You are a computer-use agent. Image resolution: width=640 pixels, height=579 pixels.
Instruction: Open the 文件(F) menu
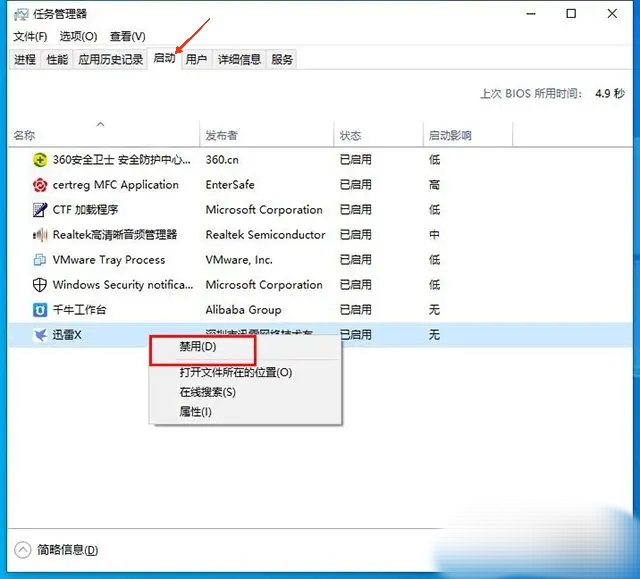30,37
